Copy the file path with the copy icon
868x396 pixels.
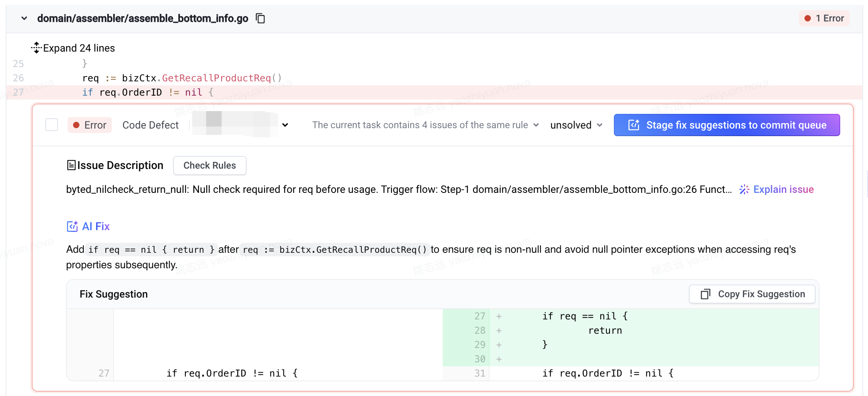260,18
